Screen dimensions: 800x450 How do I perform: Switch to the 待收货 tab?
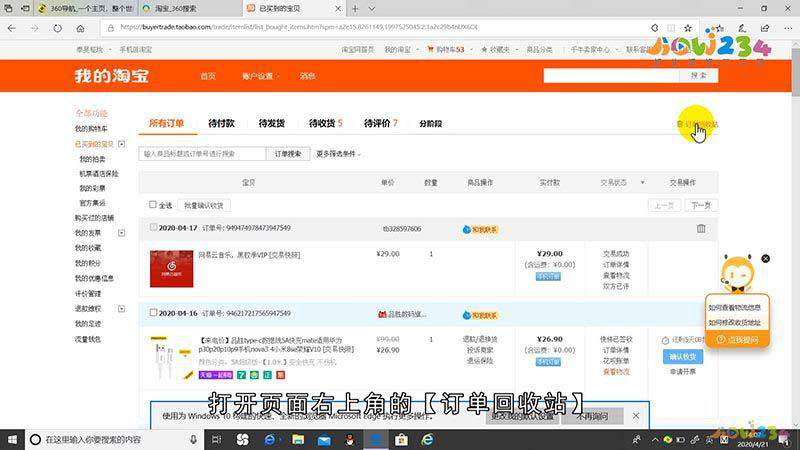[x=326, y=123]
